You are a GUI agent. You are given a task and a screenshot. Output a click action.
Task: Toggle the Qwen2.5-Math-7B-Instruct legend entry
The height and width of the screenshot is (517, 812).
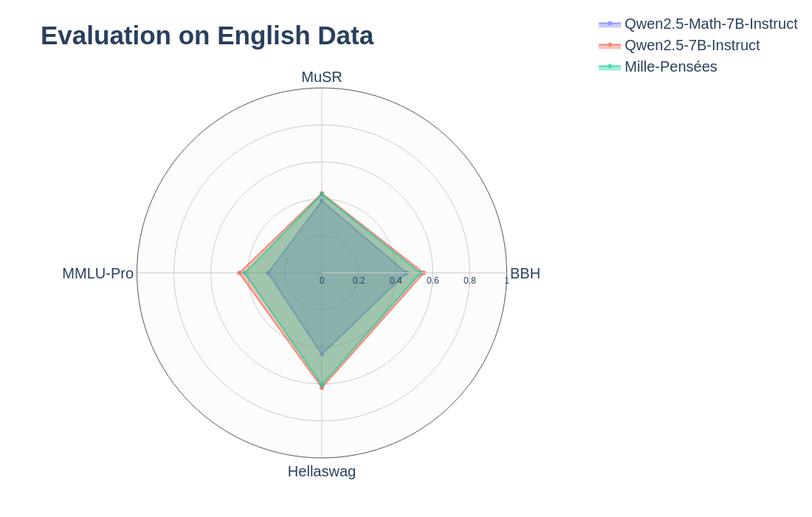coord(710,24)
